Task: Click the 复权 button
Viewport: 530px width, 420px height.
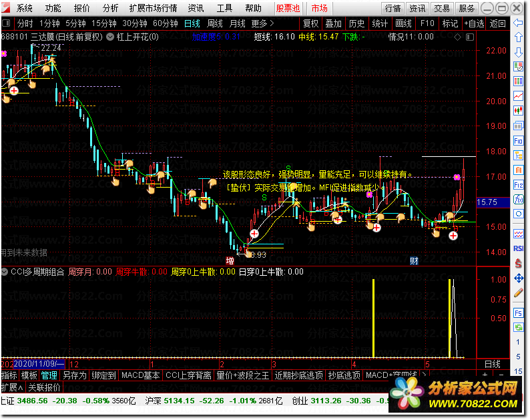Action: (x=310, y=23)
